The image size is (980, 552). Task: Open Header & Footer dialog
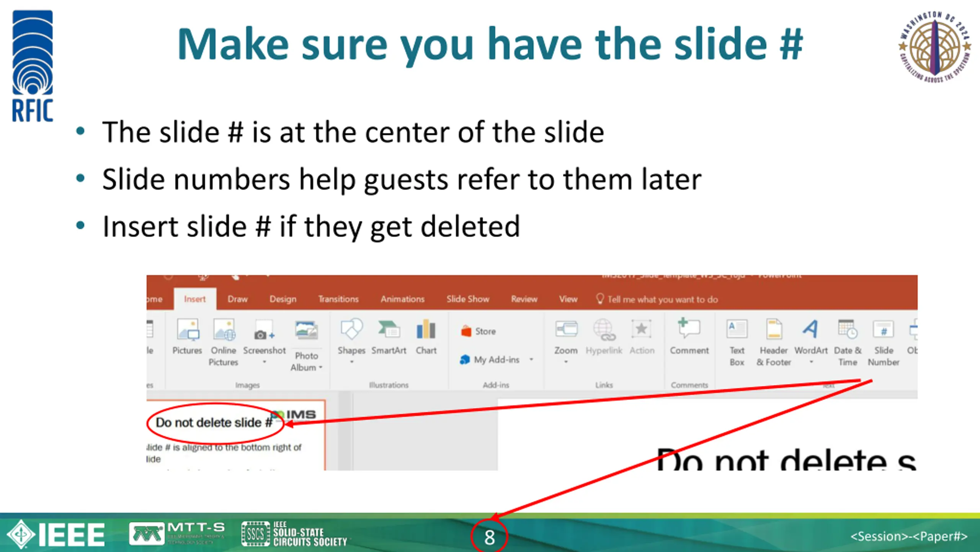(x=774, y=342)
